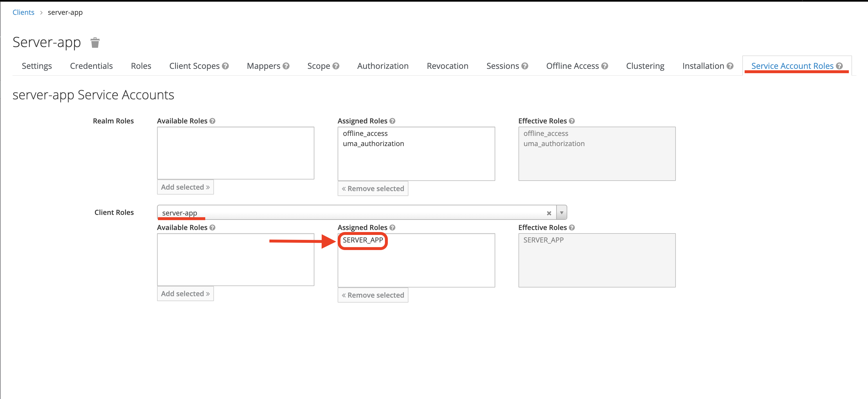
Task: Click Remove selected under realm Assigned Roles
Action: [373, 189]
